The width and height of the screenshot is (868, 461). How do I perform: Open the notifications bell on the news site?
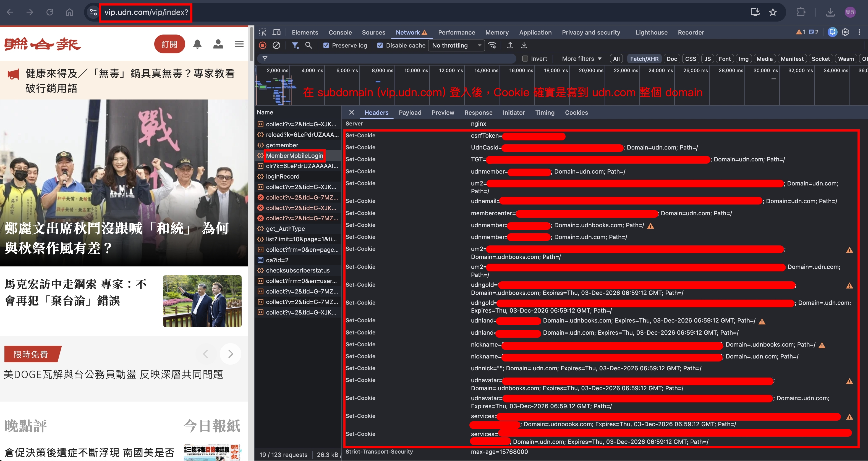(x=197, y=44)
